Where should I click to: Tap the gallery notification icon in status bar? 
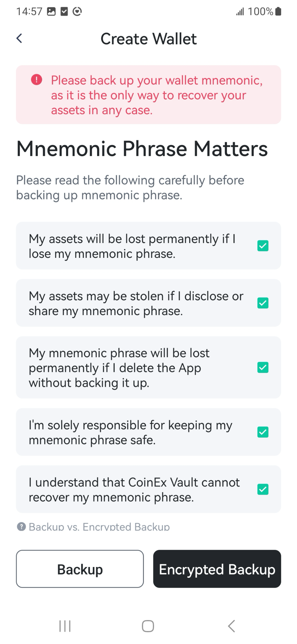pyautogui.click(x=51, y=12)
